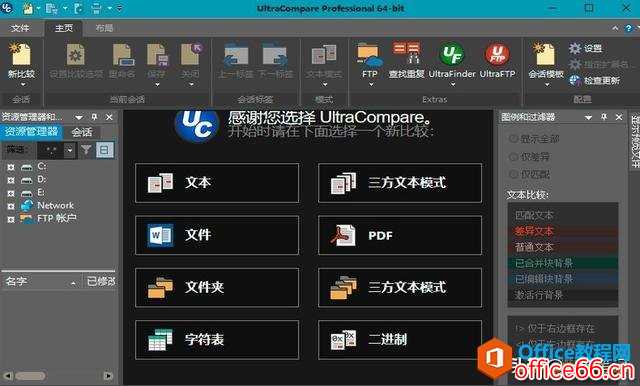The image size is (640, 386).
Task: Open the 筛选 filter combo dropdown
Action: pos(70,150)
